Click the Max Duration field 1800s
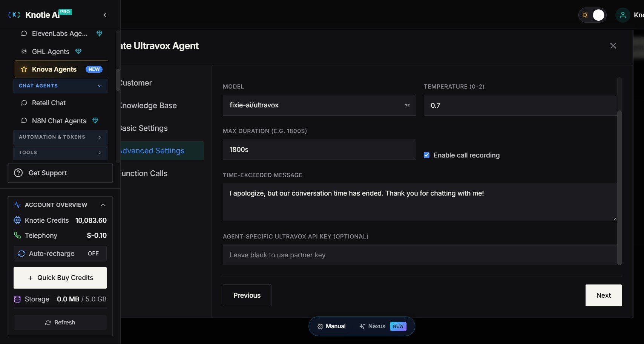The height and width of the screenshot is (344, 644). [x=319, y=150]
